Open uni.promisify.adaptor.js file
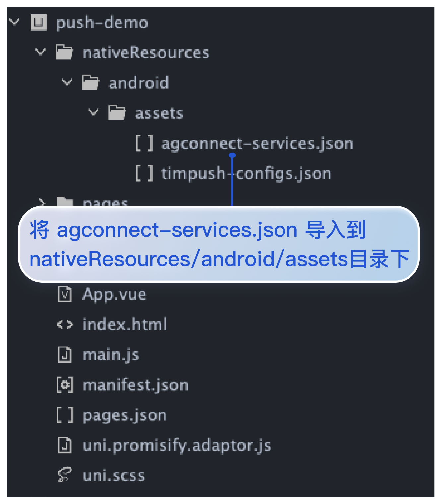 tap(176, 445)
